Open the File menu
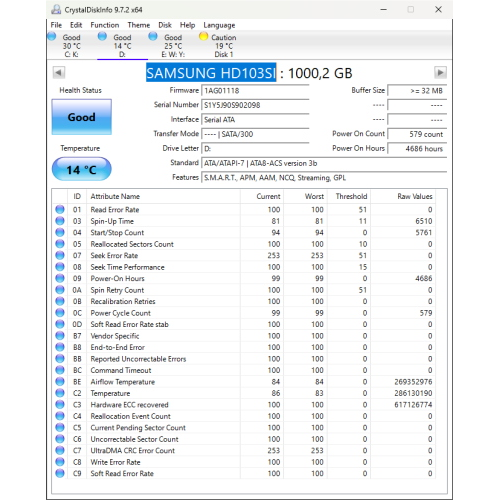The height and width of the screenshot is (500, 500). coord(56,25)
